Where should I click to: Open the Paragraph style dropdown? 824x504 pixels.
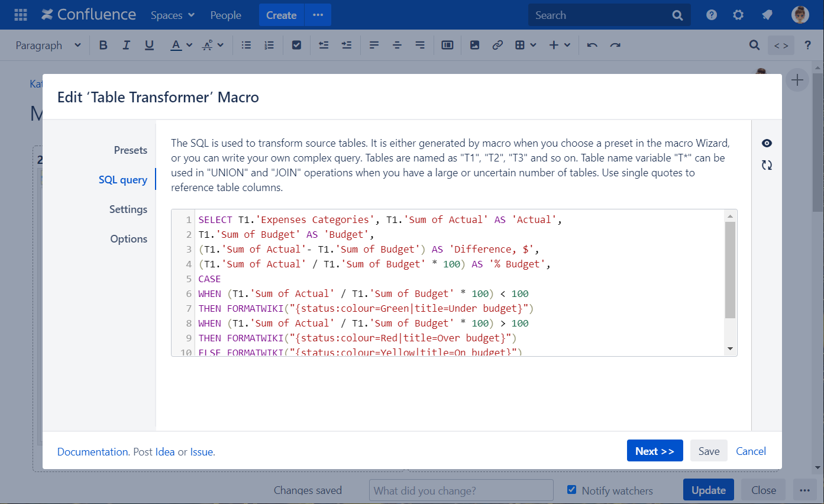(x=48, y=45)
